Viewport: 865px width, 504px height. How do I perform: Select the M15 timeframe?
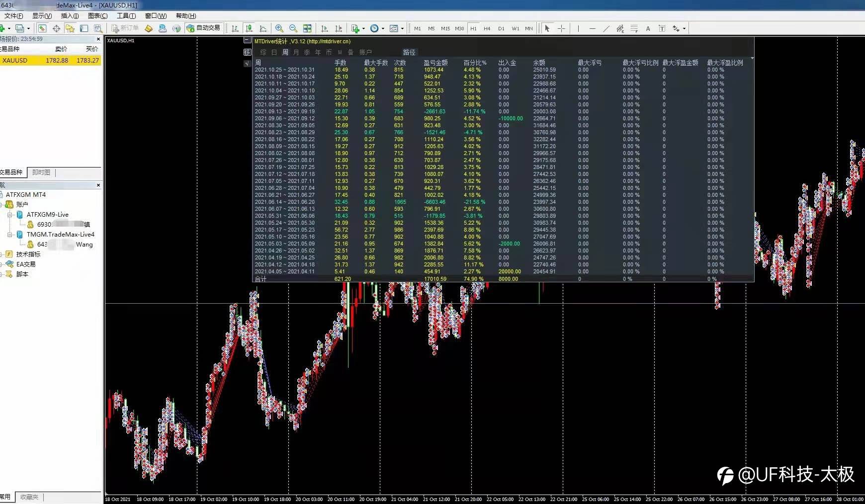tap(445, 28)
